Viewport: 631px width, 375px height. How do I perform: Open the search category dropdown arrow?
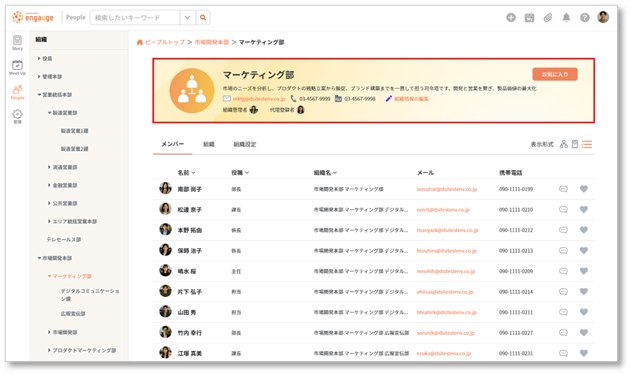(x=188, y=18)
